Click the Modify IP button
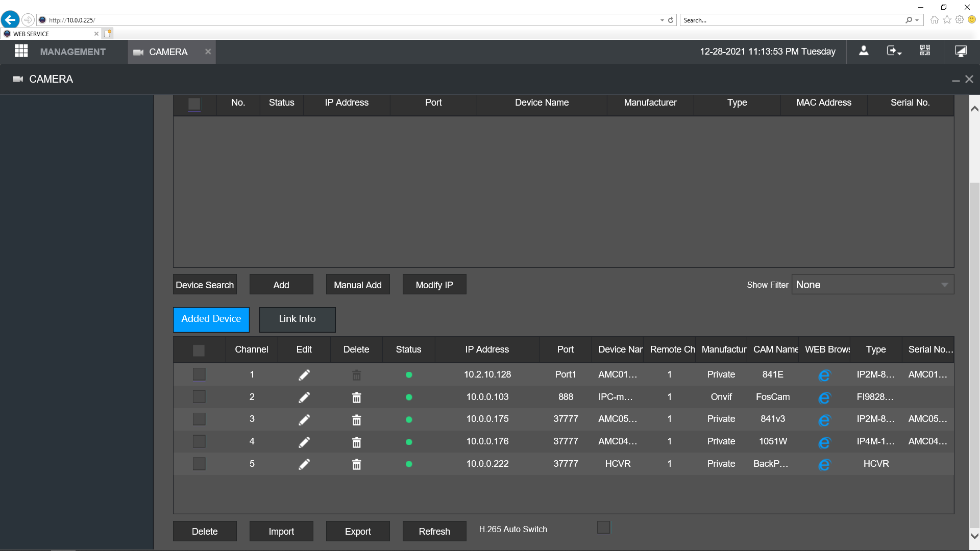This screenshot has width=980, height=551. (x=434, y=285)
